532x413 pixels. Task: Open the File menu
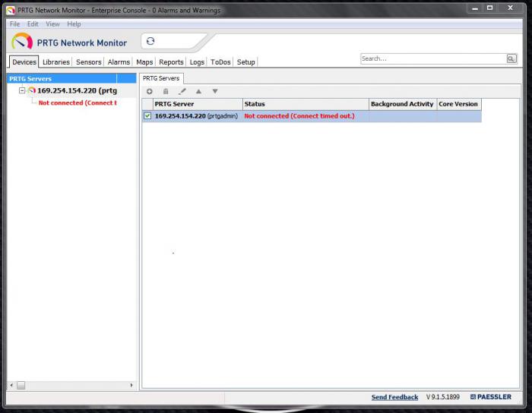(15, 24)
